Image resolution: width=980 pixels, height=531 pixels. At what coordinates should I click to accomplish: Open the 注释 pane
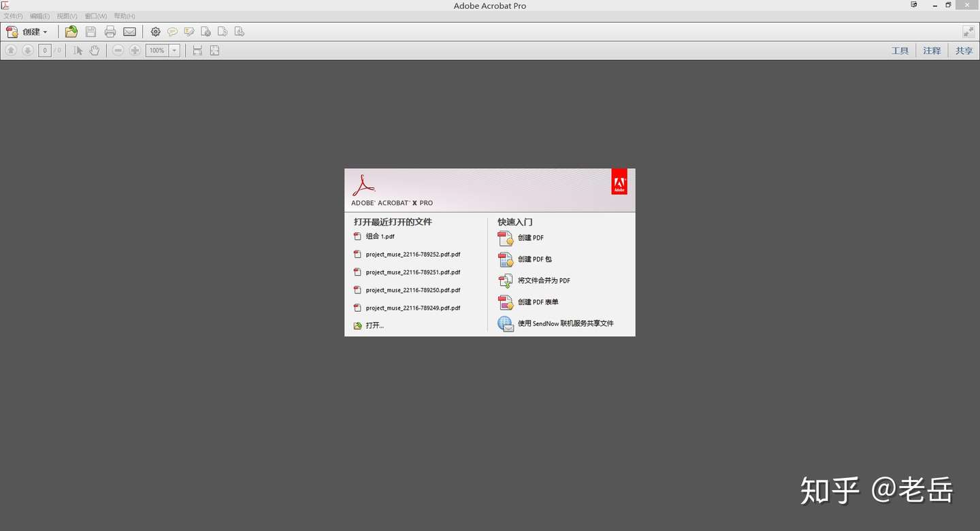pos(932,50)
